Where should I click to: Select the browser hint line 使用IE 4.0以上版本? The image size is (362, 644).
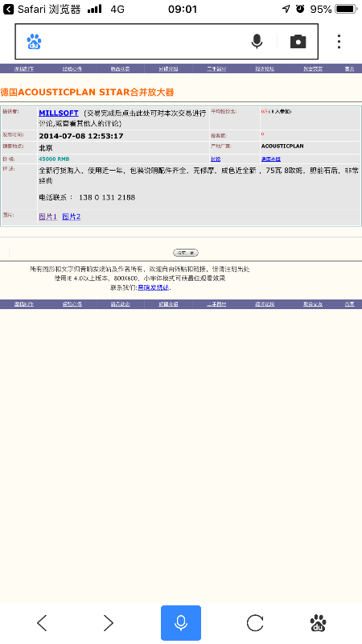pos(140,278)
